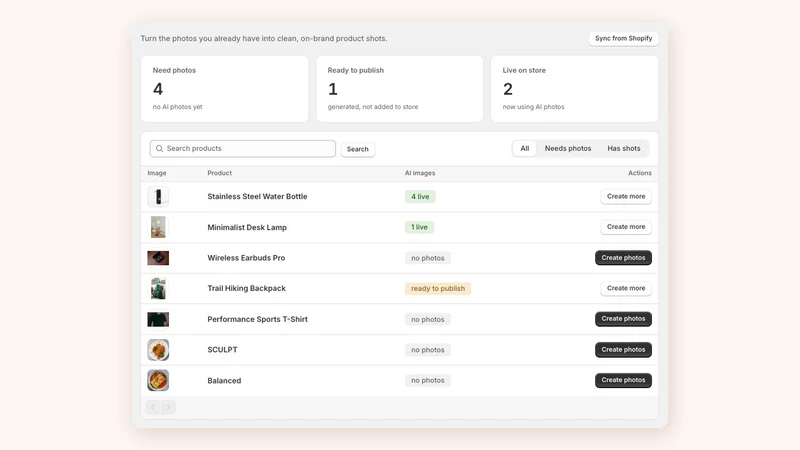Open Stainless Steel Water Bottle product name
Screen dimensions: 800x450
click(257, 196)
